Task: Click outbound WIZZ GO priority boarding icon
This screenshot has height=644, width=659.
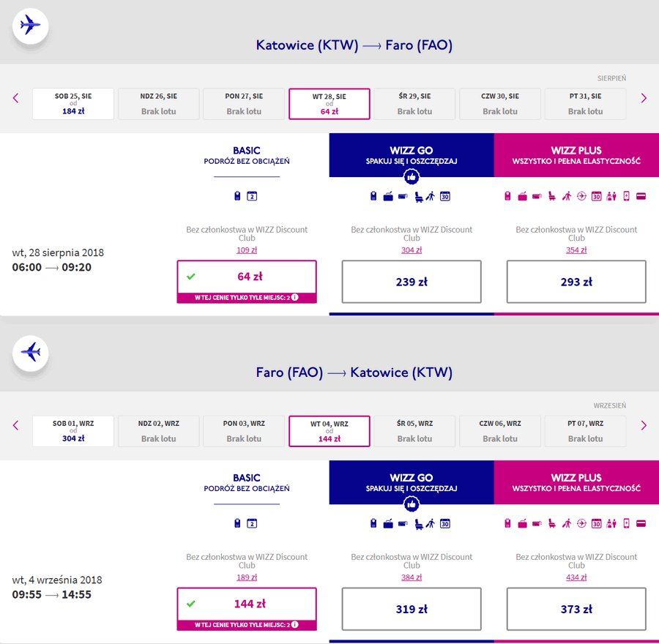Action: (x=430, y=196)
